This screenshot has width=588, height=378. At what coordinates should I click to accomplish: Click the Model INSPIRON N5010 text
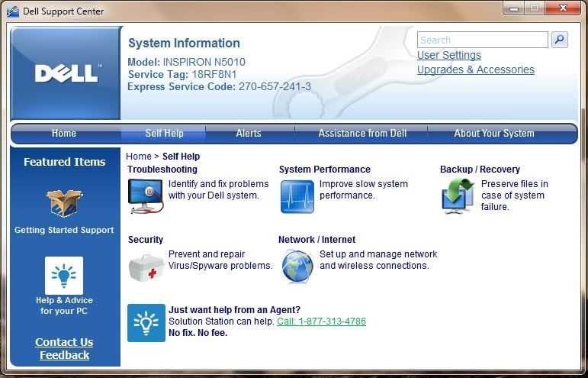tap(186, 62)
